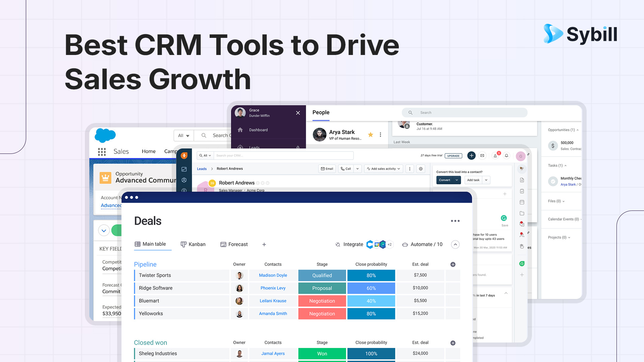Click the Opportunity crown icon in Salesforce
This screenshot has height=362, width=644.
coord(105,177)
